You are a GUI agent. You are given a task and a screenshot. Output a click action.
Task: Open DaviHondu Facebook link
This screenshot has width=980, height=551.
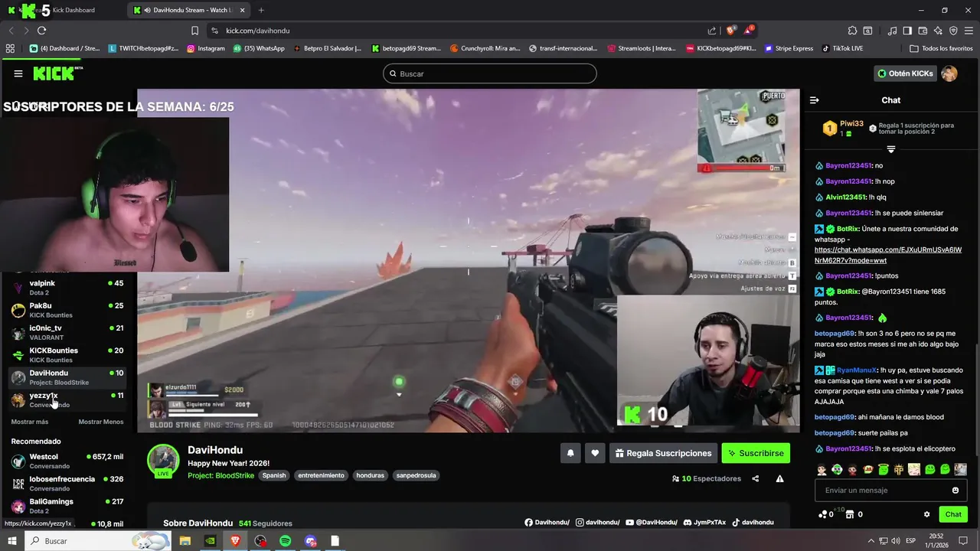(547, 523)
